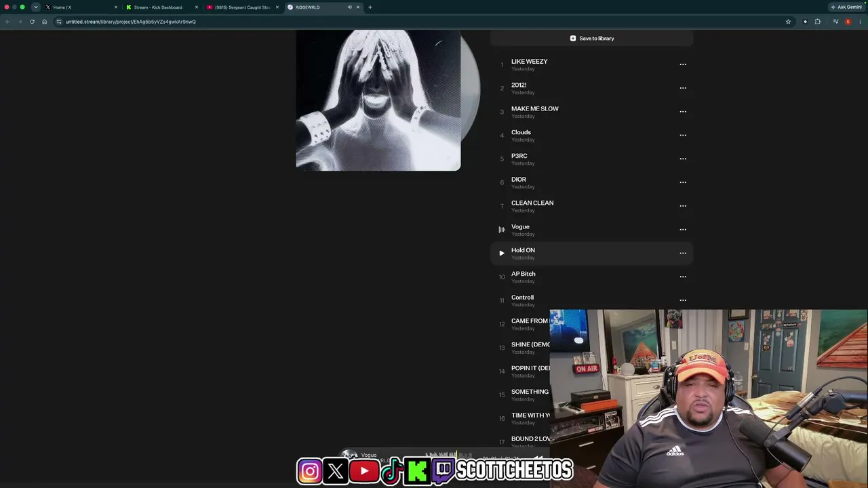This screenshot has height=488, width=868.
Task: Select track MAKE ME SLOW
Action: click(x=535, y=108)
